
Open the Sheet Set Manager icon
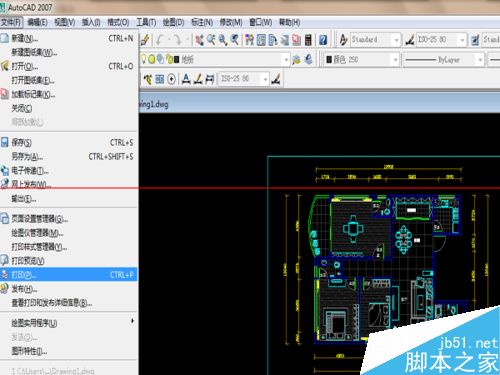[284, 40]
